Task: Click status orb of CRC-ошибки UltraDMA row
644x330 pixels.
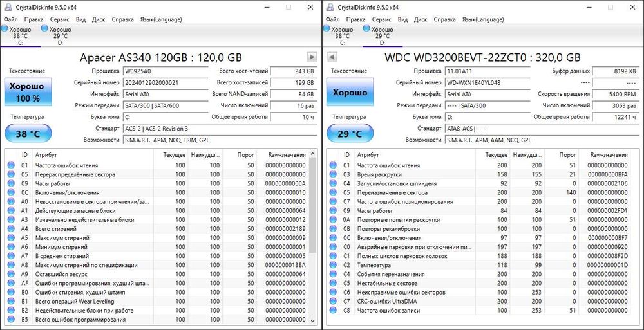Action: [333, 301]
